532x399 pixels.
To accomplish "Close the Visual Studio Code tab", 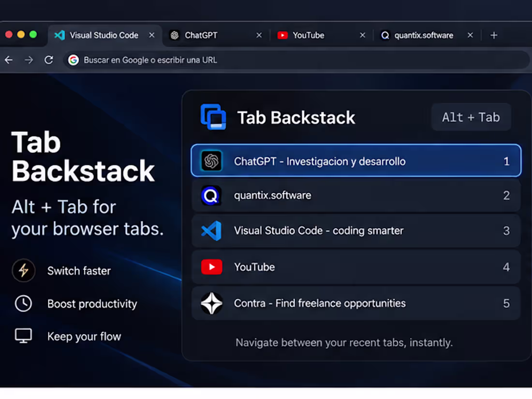I will point(152,35).
